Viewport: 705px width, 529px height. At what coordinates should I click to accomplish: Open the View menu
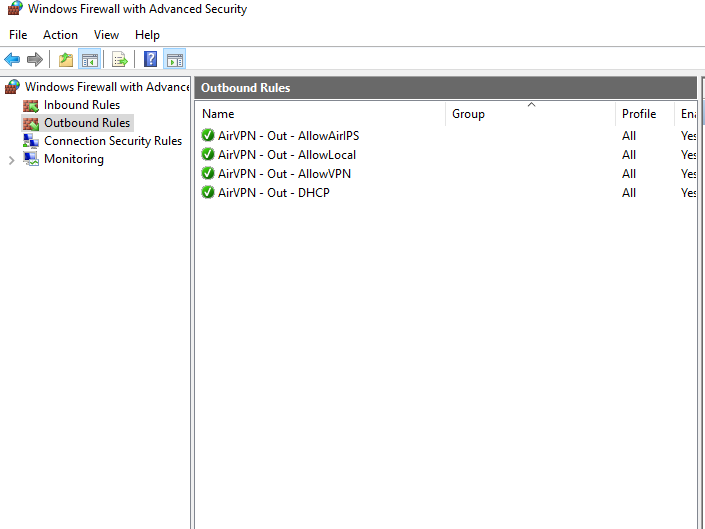(x=106, y=35)
